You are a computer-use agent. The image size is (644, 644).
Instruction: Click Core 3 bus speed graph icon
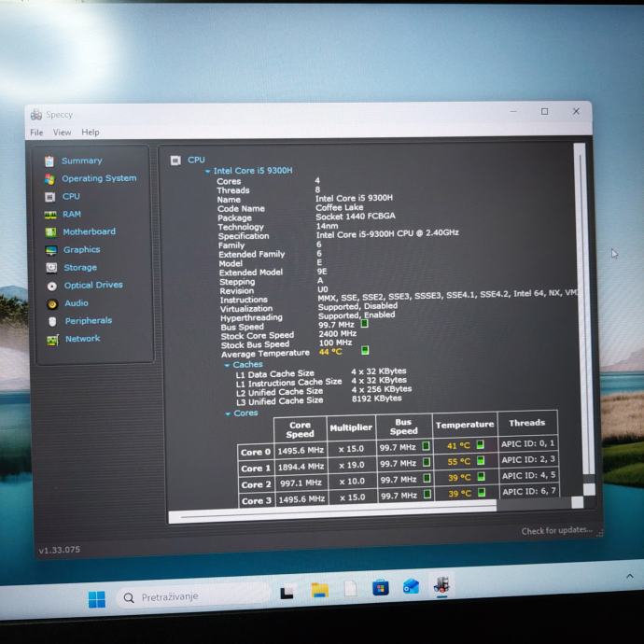[427, 494]
